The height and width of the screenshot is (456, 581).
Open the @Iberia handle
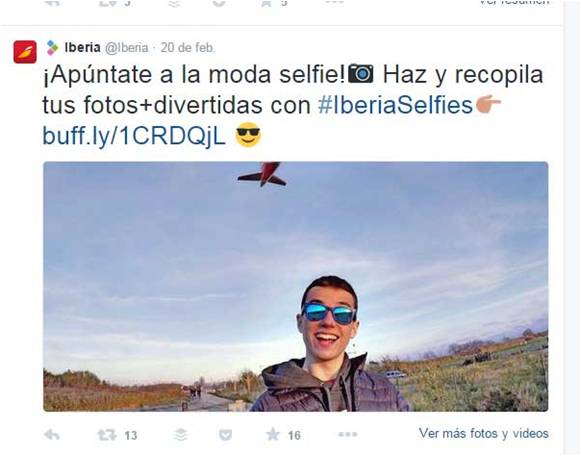click(x=126, y=48)
